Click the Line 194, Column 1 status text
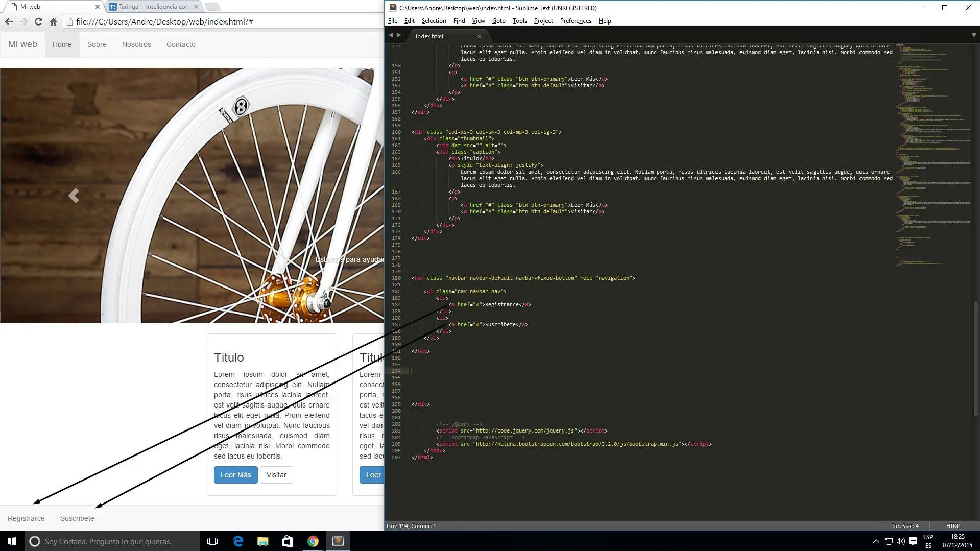 pyautogui.click(x=411, y=526)
